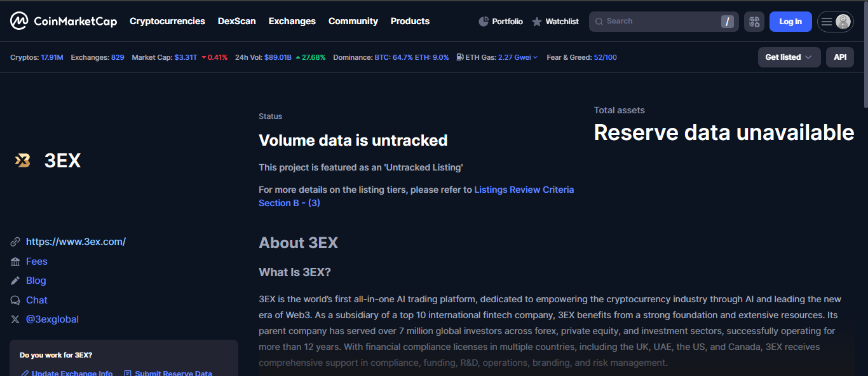The image size is (868, 376).
Task: Expand the ETH Gas 2.27 Gwei dropdown
Action: (518, 57)
